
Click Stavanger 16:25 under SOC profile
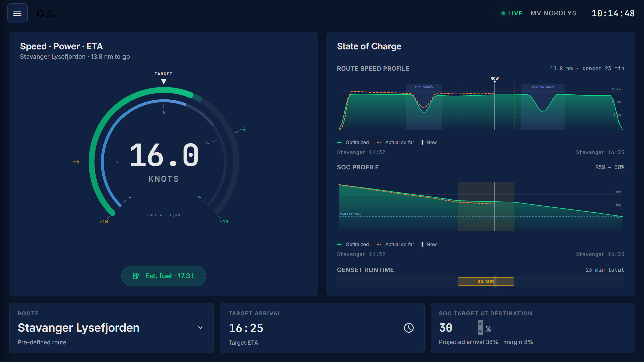point(600,254)
